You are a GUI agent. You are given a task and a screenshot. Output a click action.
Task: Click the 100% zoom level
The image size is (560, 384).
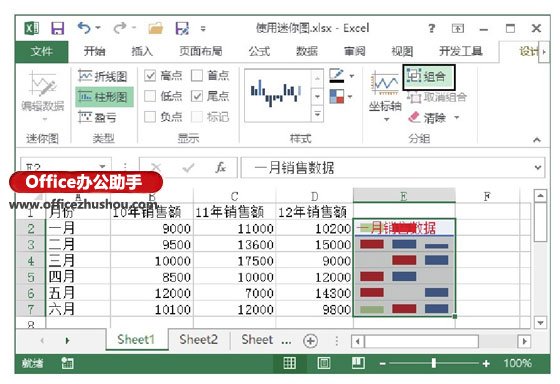pos(518,363)
